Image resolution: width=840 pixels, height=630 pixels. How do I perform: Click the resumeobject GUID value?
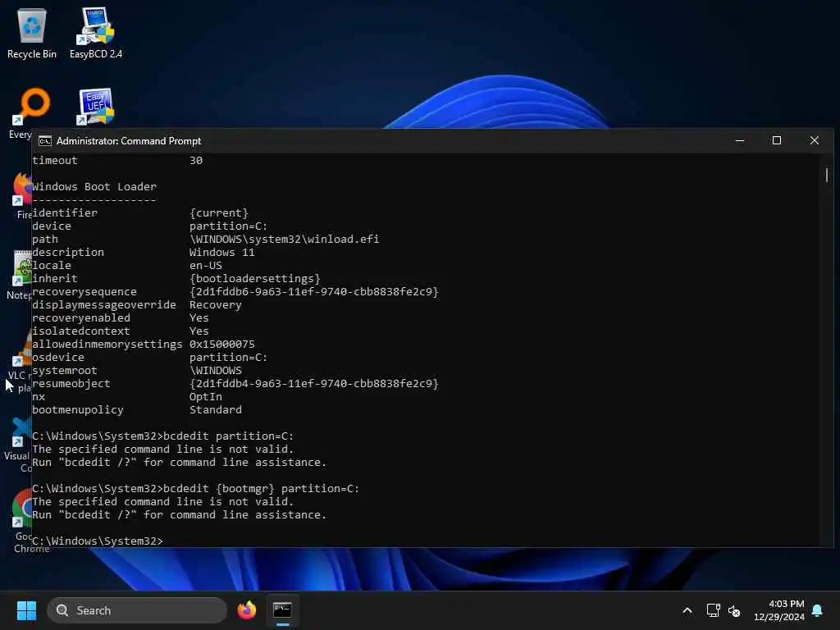(314, 384)
